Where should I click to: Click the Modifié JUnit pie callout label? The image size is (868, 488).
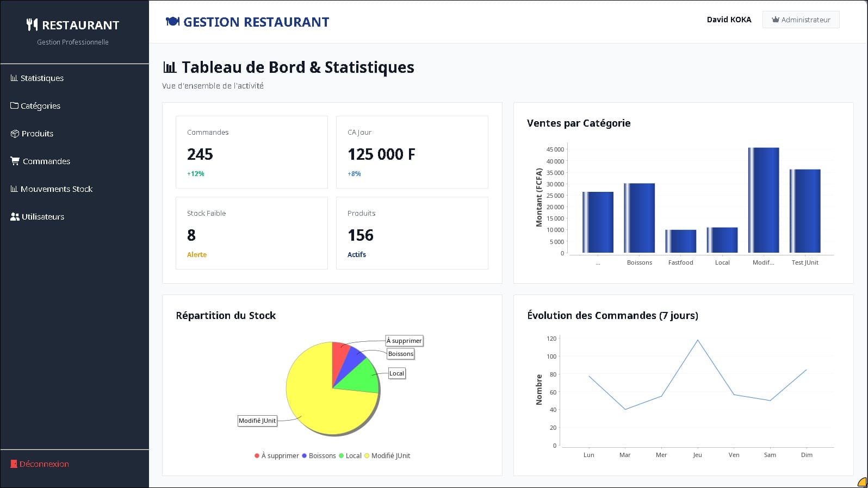[257, 421]
